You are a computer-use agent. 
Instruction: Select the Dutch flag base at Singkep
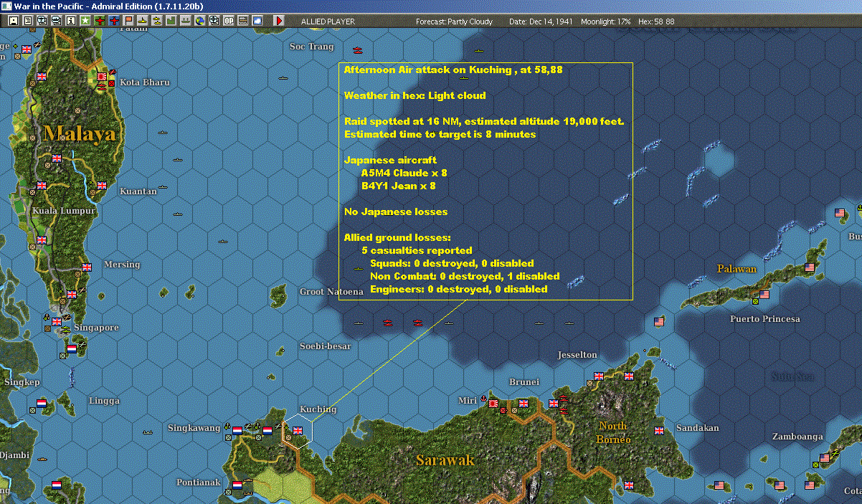tap(42, 403)
